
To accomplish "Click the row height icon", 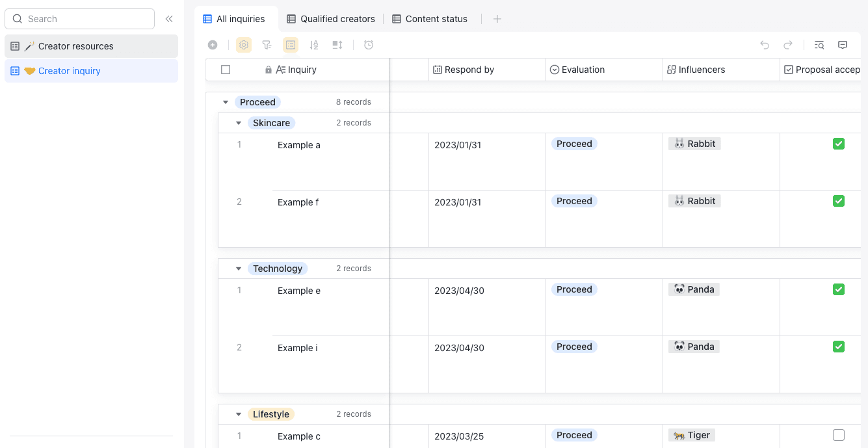I will point(337,45).
